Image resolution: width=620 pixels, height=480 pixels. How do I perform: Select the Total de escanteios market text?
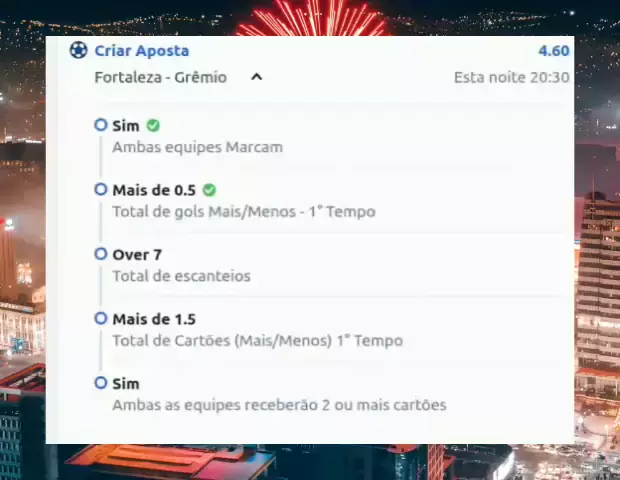pos(181,276)
